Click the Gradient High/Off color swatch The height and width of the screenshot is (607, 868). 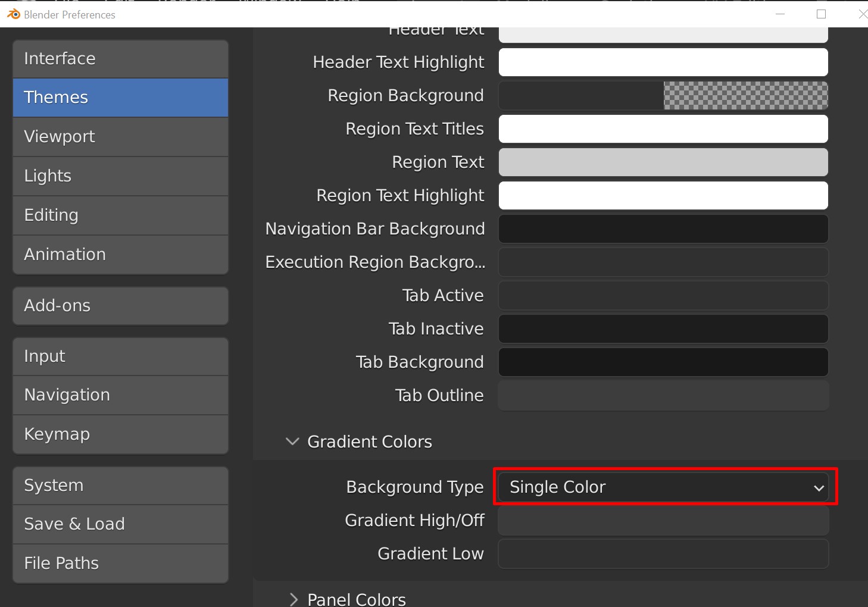click(663, 521)
